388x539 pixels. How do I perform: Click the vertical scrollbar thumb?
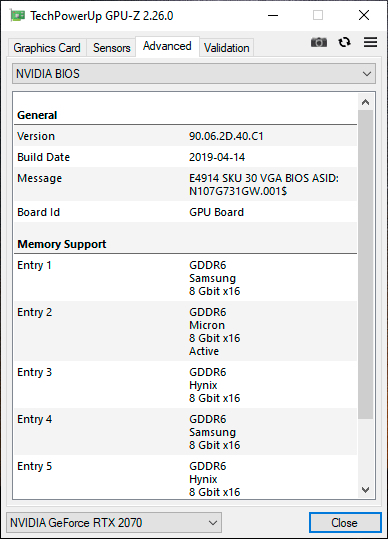tap(366, 264)
